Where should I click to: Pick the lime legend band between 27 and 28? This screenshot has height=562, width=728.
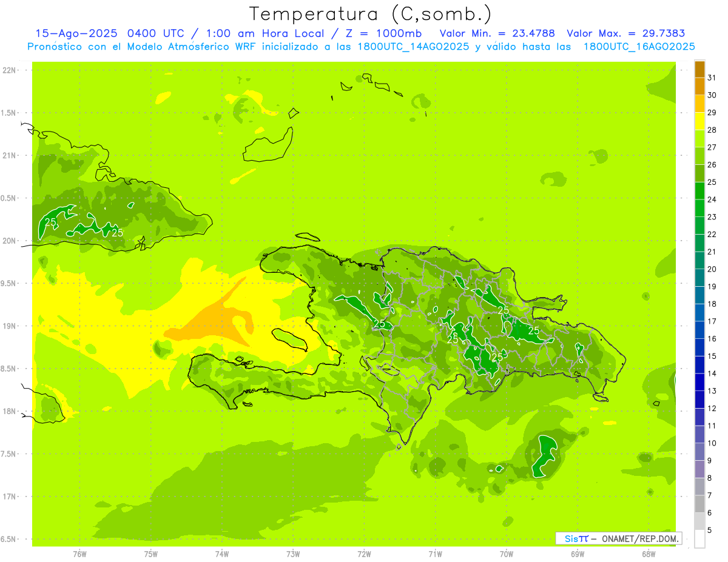pos(699,138)
